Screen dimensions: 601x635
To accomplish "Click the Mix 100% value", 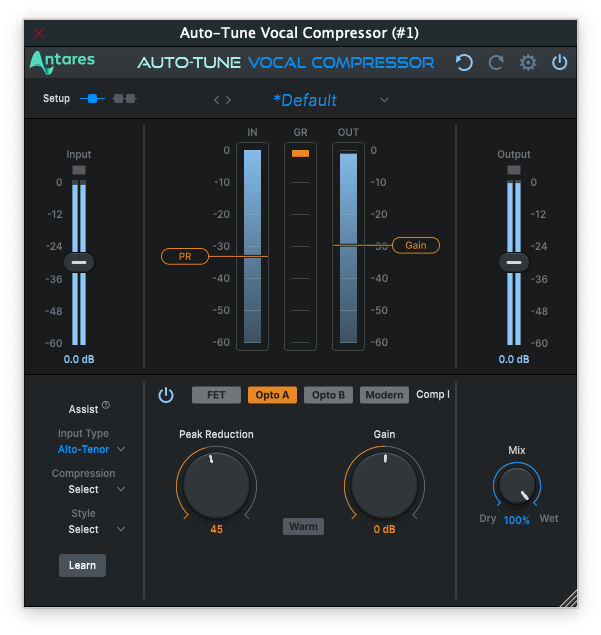I will [517, 520].
